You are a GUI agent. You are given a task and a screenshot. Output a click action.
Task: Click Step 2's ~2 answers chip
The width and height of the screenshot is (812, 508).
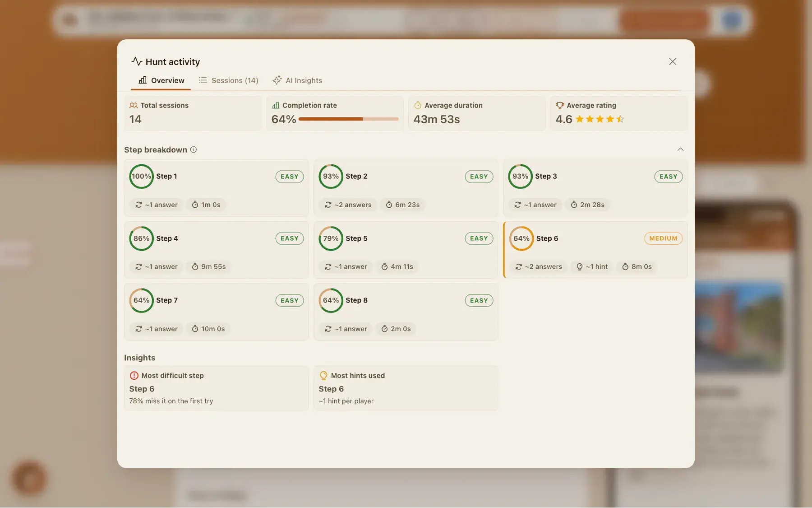tap(348, 205)
